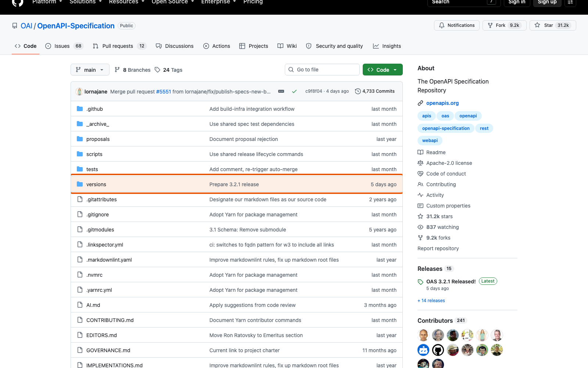Image resolution: width=588 pixels, height=368 pixels.
Task: Click the Sign up button
Action: coord(547,2)
